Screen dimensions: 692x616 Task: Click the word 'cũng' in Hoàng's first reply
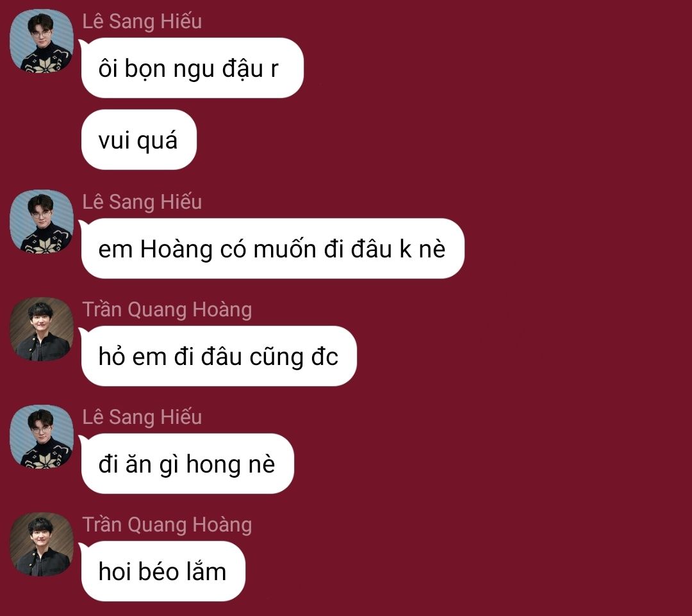click(x=276, y=357)
